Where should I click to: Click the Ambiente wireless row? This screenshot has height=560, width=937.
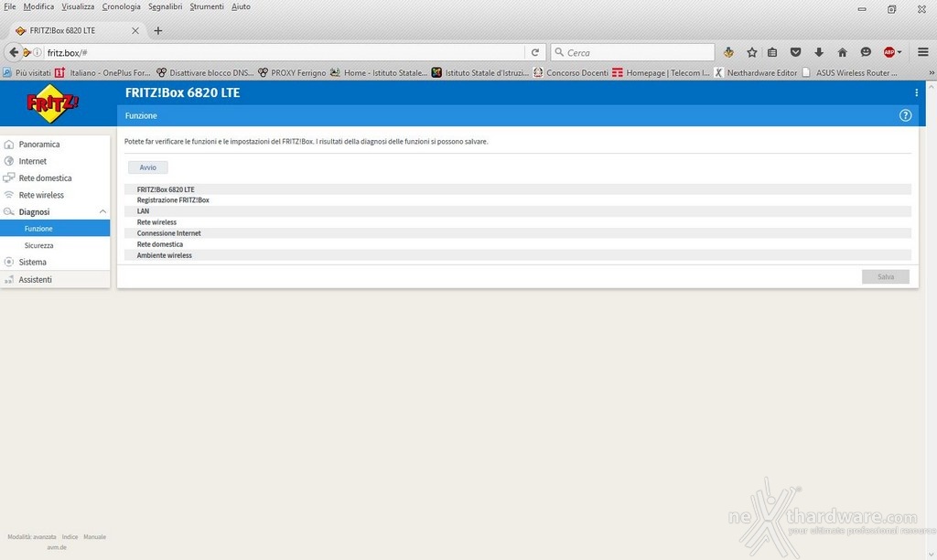point(518,255)
